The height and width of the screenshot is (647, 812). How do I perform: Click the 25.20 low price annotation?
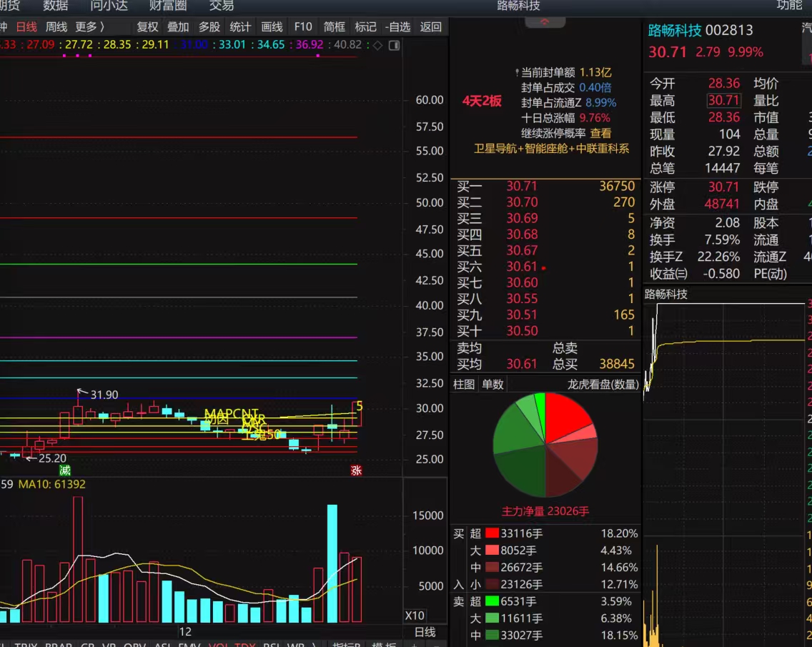click(x=52, y=458)
